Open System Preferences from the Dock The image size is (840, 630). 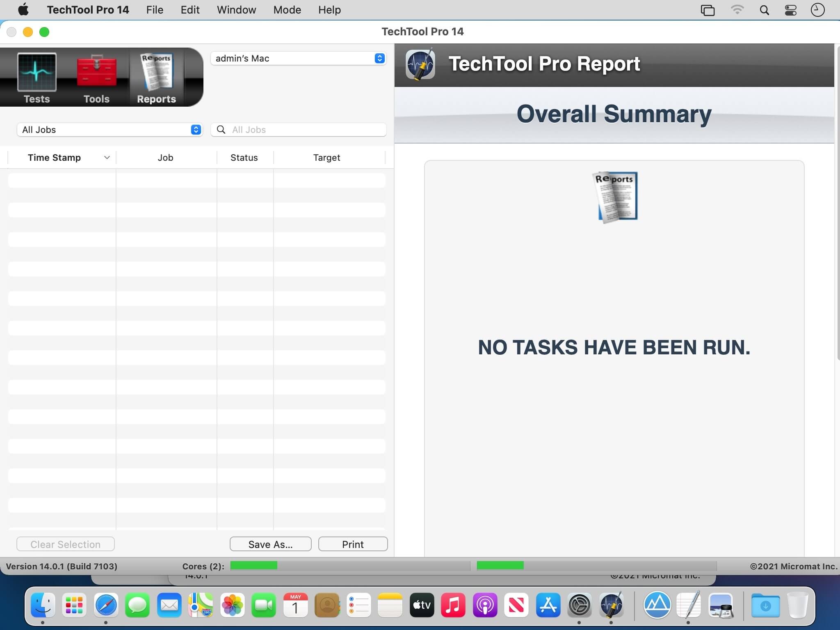580,605
